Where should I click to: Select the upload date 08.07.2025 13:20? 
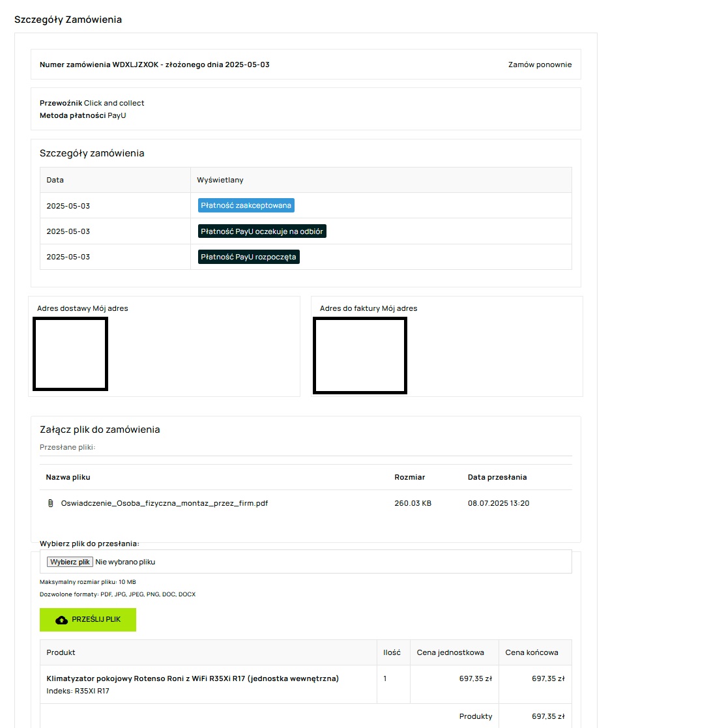[x=499, y=503]
